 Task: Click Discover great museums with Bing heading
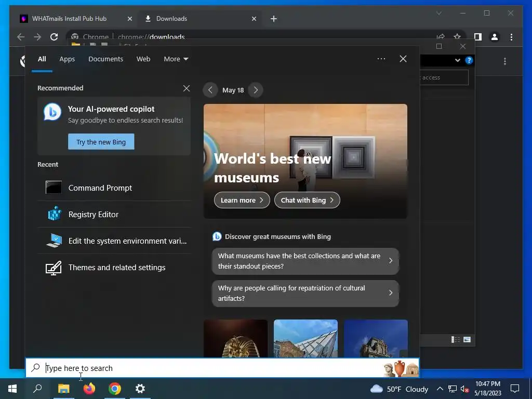pos(277,236)
